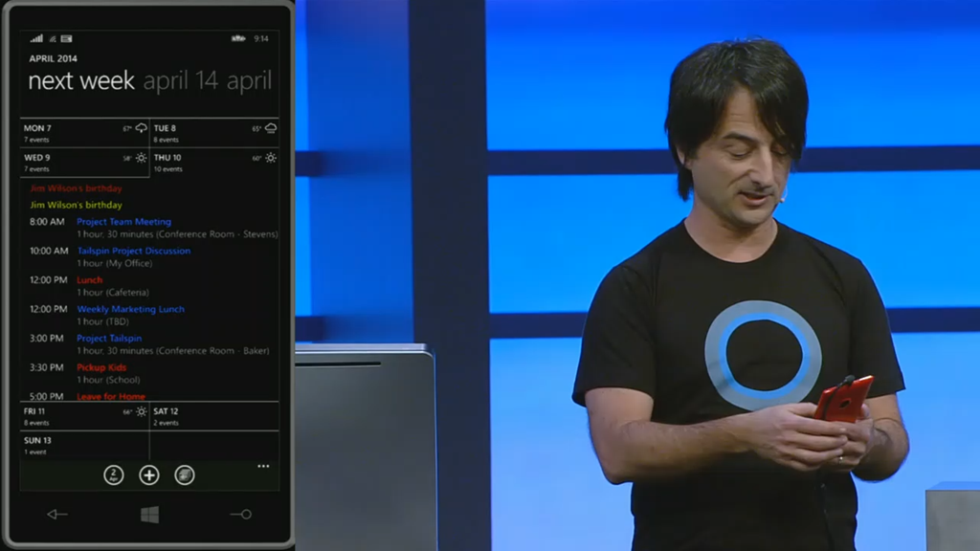The width and height of the screenshot is (980, 551).
Task: Select the 'next week' pivot header
Action: coord(81,80)
